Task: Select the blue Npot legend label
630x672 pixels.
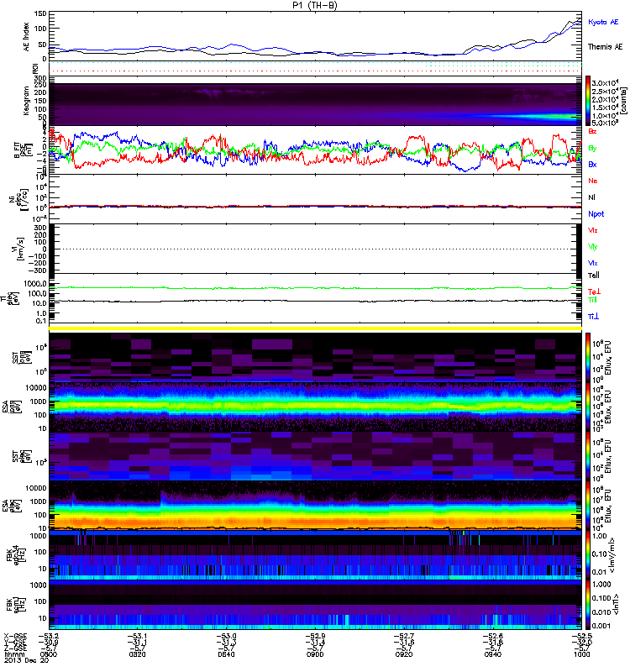Action: coord(596,214)
